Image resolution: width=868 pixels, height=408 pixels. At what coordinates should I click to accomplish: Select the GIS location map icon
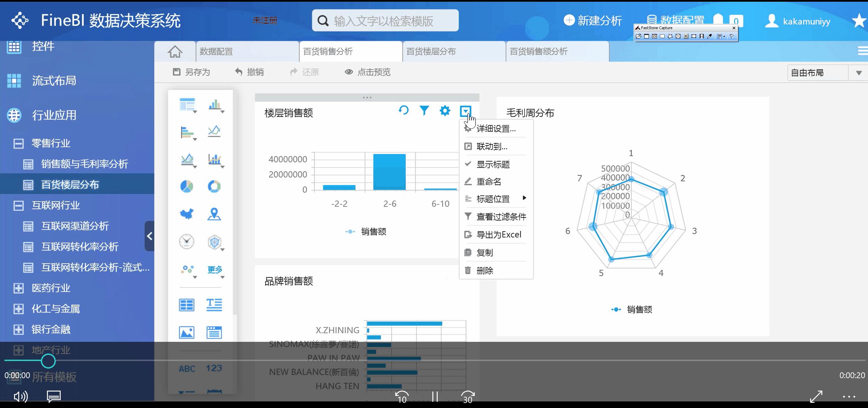pyautogui.click(x=214, y=214)
